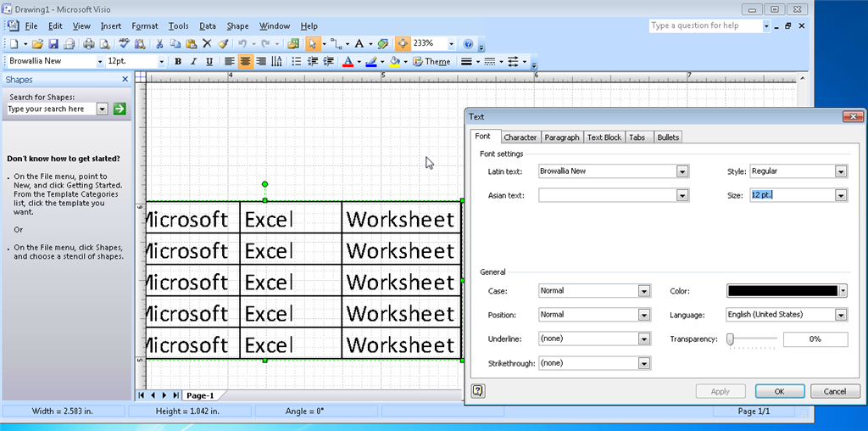Close the Shapes pane
Viewport: 868px width, 431px height.
[125, 79]
